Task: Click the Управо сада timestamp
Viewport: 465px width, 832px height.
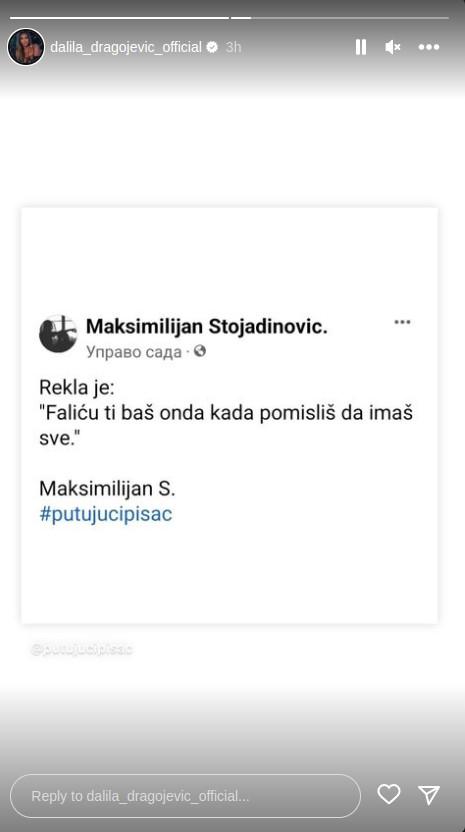Action: point(134,352)
